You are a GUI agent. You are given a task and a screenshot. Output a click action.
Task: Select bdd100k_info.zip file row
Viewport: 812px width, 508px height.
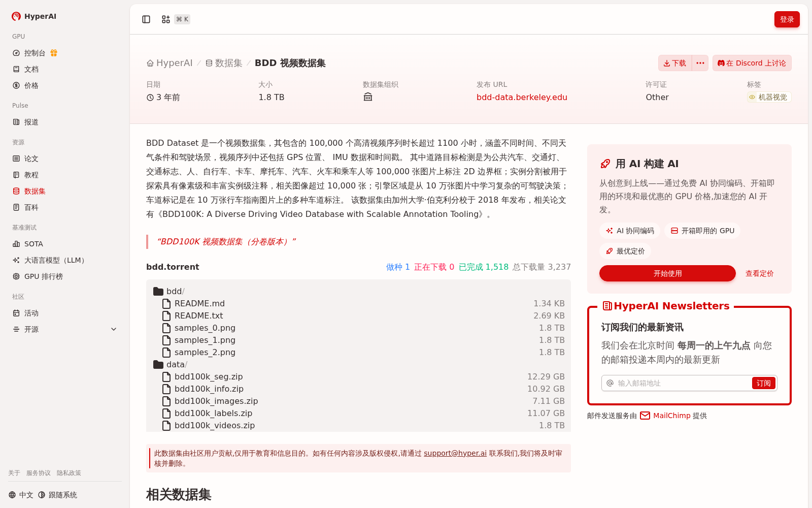358,389
